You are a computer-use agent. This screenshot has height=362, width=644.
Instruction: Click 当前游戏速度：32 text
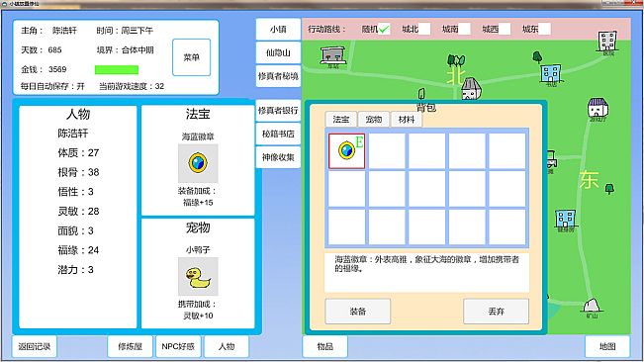[x=132, y=86]
